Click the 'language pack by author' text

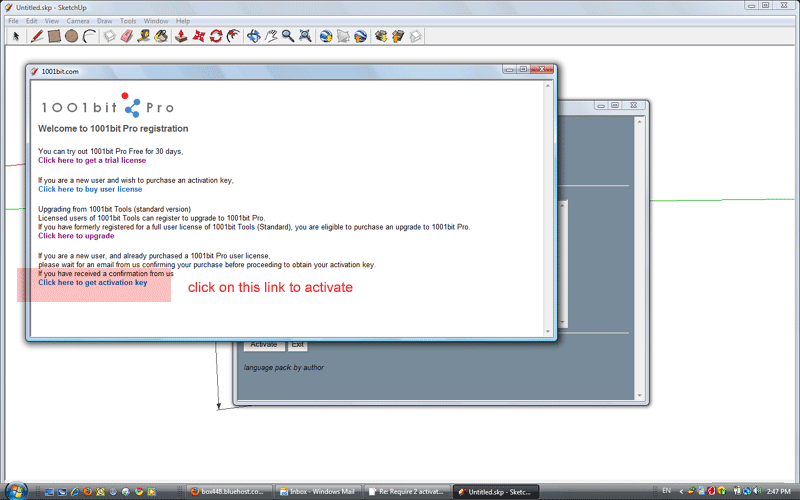(284, 367)
